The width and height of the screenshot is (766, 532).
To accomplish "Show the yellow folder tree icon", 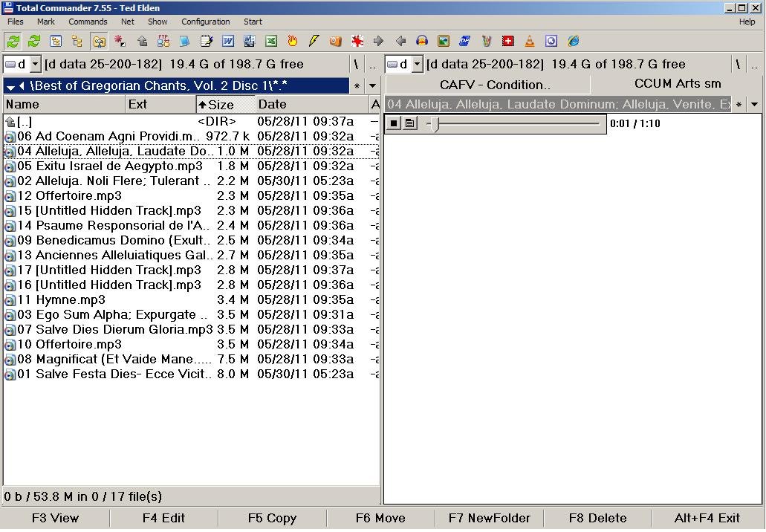I will (x=77, y=41).
